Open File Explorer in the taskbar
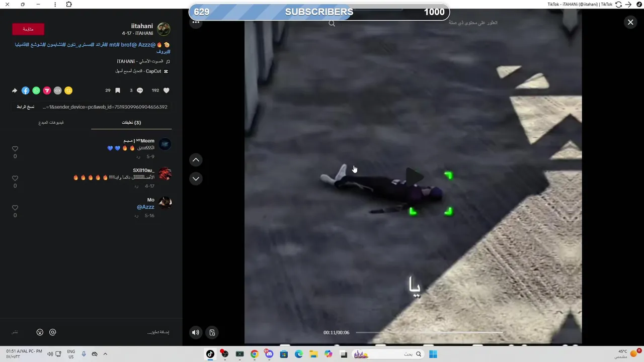Image resolution: width=644 pixels, height=362 pixels. [313, 354]
